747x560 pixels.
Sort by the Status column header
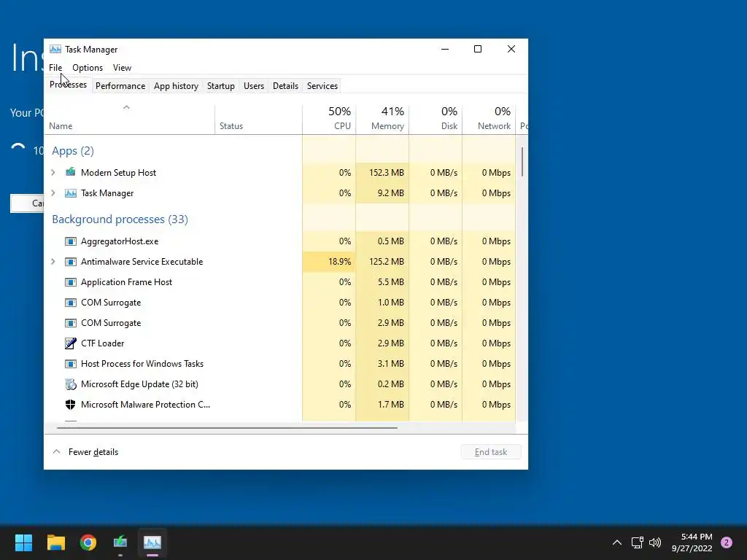pyautogui.click(x=259, y=119)
